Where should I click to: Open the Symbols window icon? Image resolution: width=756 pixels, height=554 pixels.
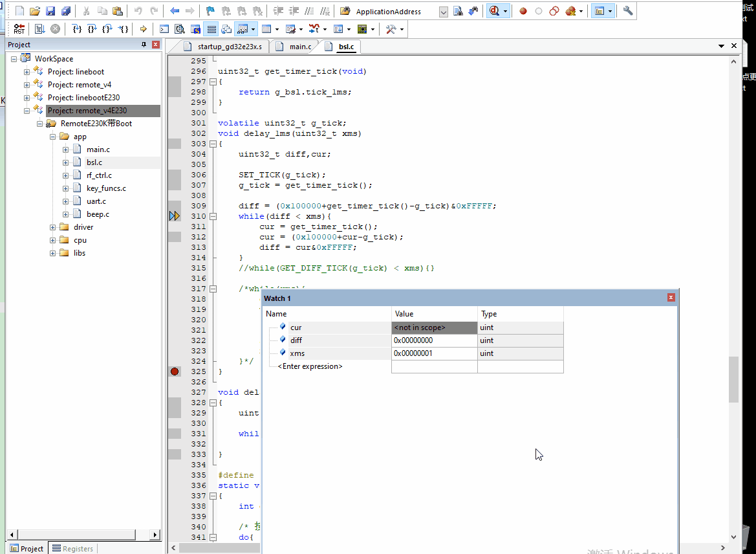point(195,29)
